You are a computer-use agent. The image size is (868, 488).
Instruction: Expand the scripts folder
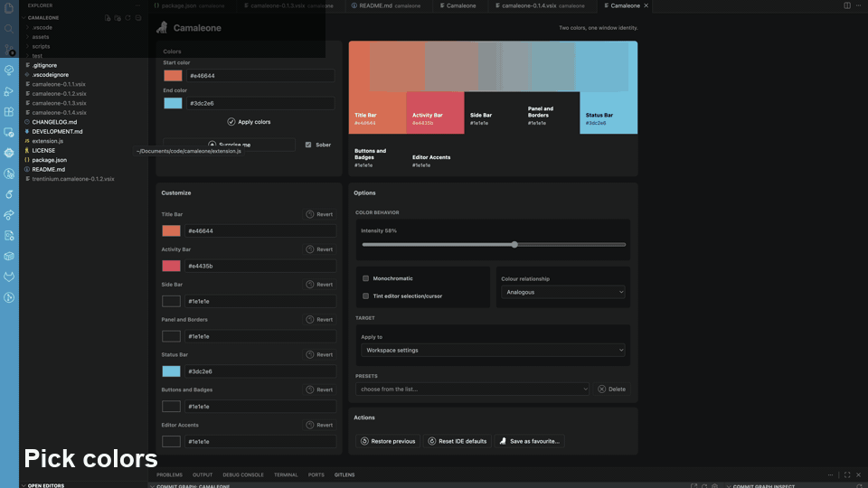41,46
